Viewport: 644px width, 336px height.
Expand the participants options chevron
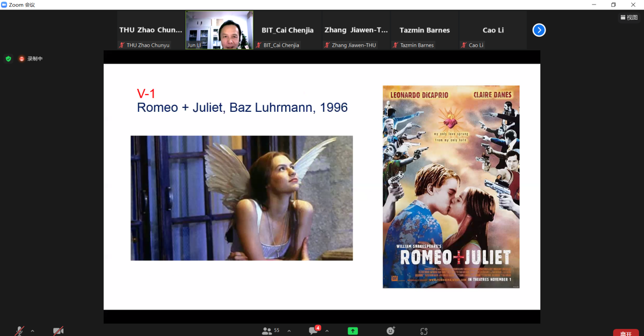[x=289, y=331]
